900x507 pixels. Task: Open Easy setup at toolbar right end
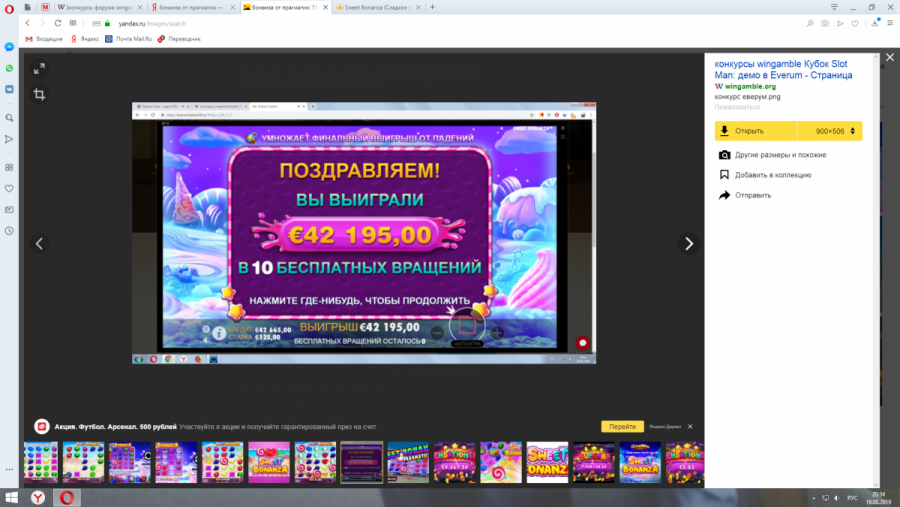tap(890, 24)
